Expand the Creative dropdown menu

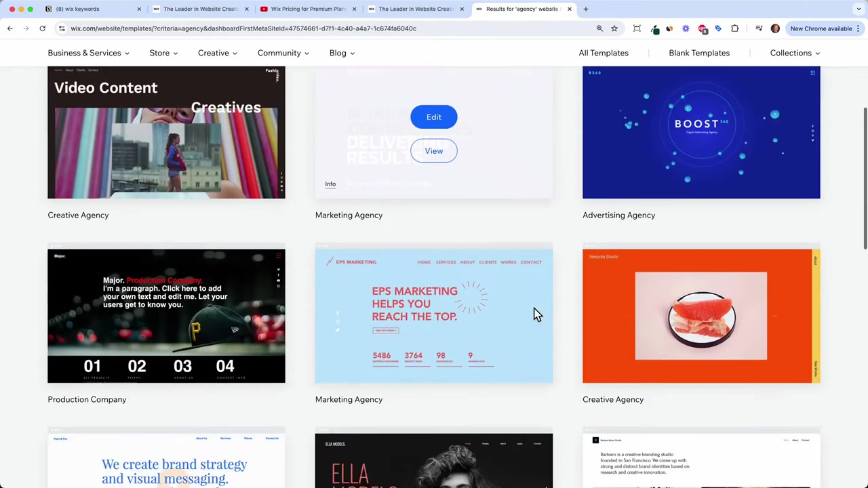click(x=218, y=53)
